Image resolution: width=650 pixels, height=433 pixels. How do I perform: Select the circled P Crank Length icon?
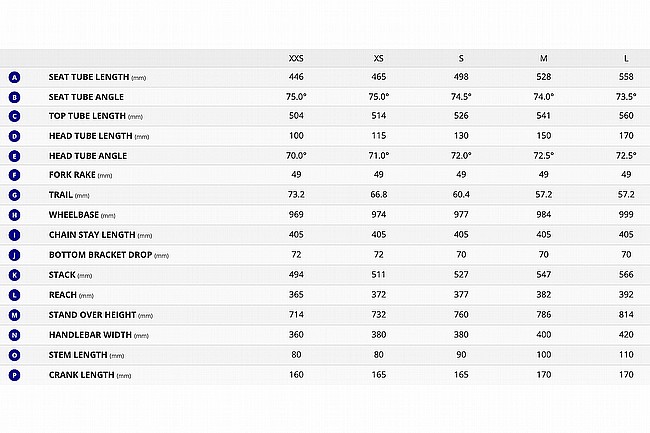(15, 375)
